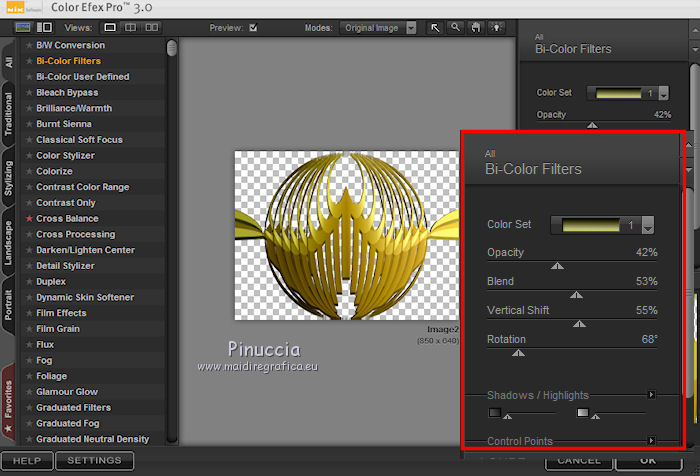
Task: Click the star beside Bi-Color Filters
Action: pyautogui.click(x=29, y=61)
